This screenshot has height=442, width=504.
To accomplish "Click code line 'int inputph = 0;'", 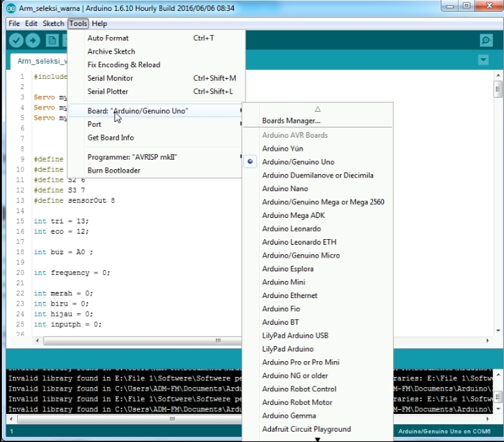I will point(68,324).
